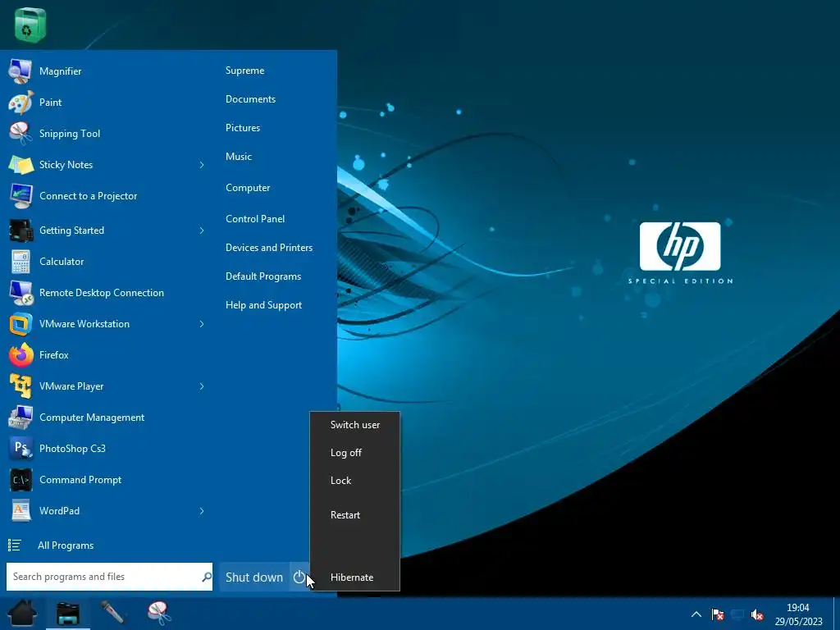Image resolution: width=840 pixels, height=630 pixels.
Task: Open the Recycle Bin on the desktop
Action: pos(30,25)
